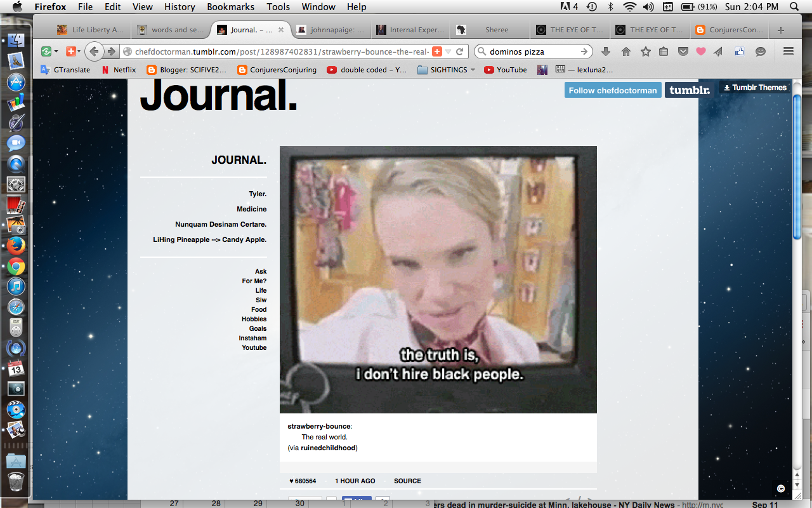Click the URL address field
This screenshot has width=812, height=508.
point(282,51)
